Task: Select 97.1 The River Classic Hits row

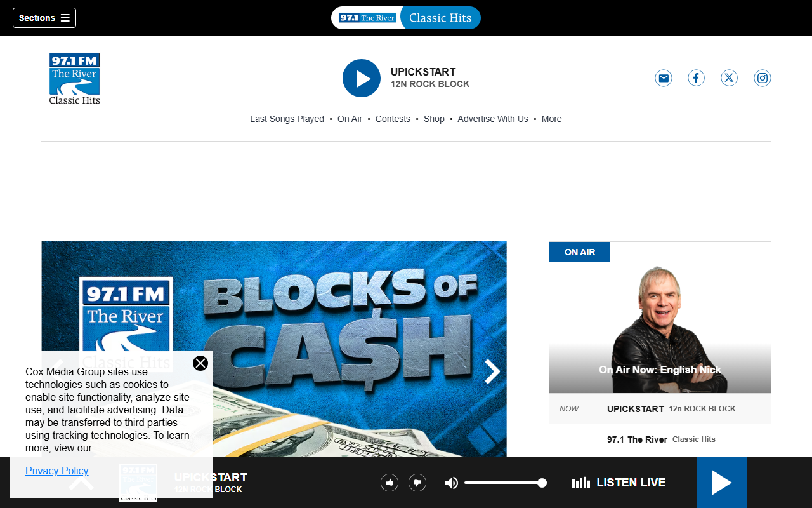Action: tap(660, 439)
